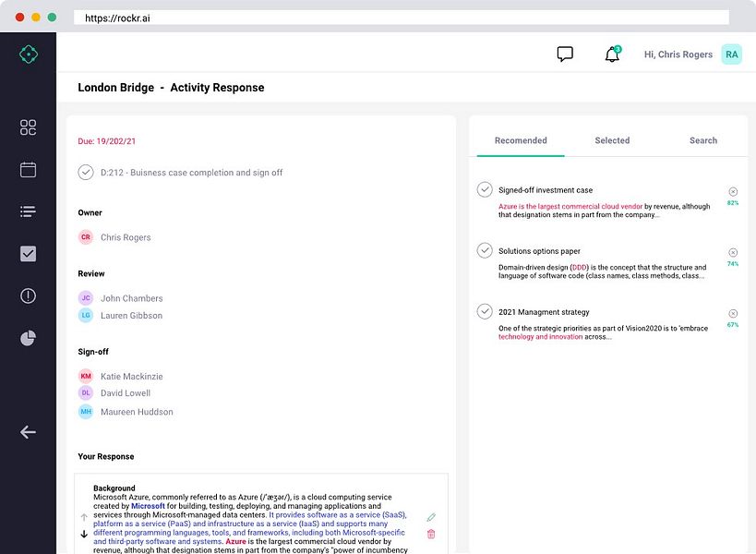Open the dashboard grid icon in sidebar
Image resolution: width=756 pixels, height=554 pixels.
pos(28,127)
